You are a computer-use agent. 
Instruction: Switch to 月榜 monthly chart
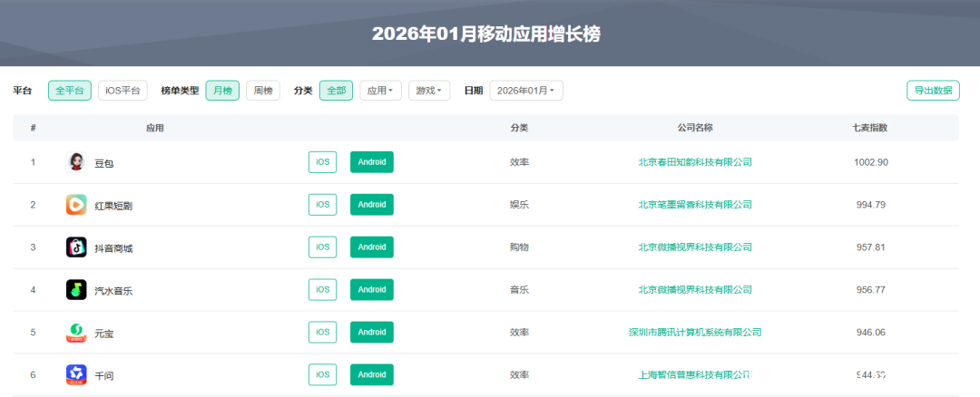[x=222, y=91]
